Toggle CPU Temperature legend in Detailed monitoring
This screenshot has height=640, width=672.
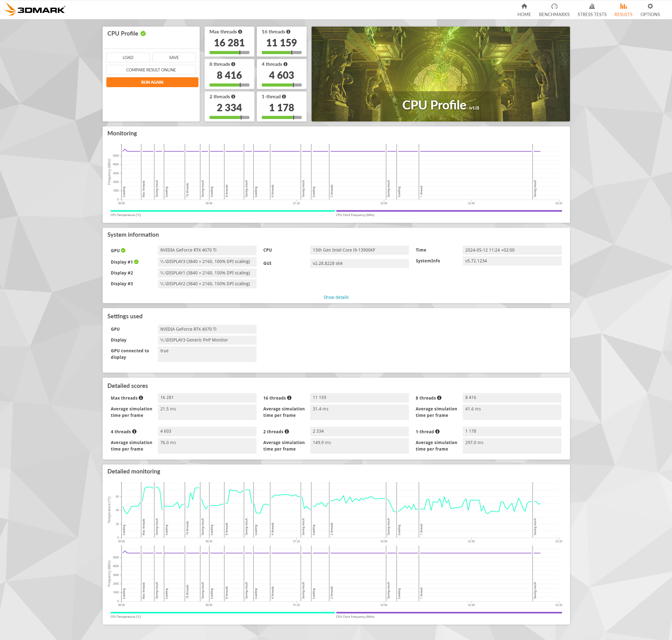click(125, 617)
